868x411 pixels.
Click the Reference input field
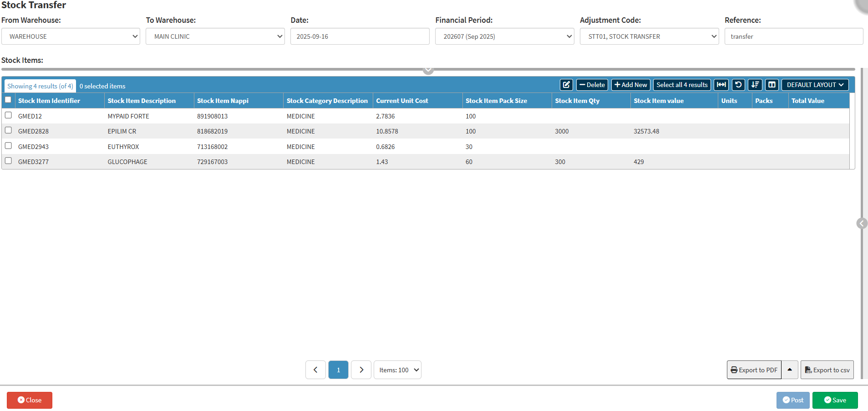point(793,36)
